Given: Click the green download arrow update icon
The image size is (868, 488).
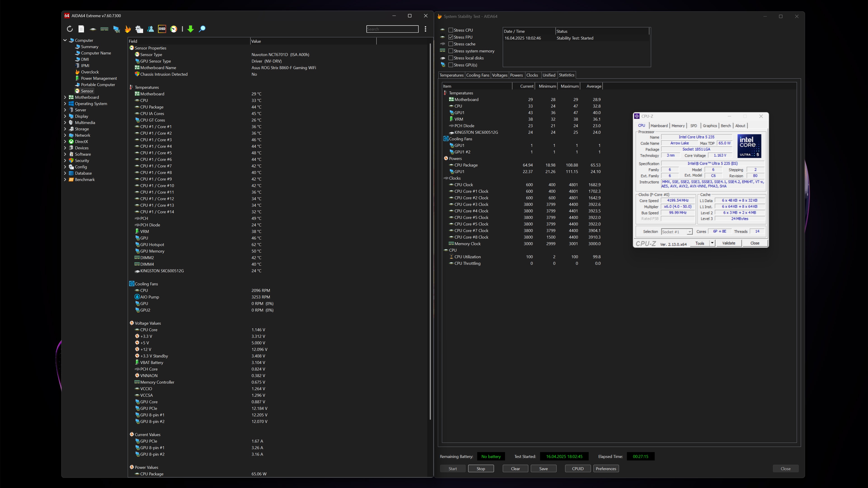Looking at the screenshot, I should pos(190,29).
